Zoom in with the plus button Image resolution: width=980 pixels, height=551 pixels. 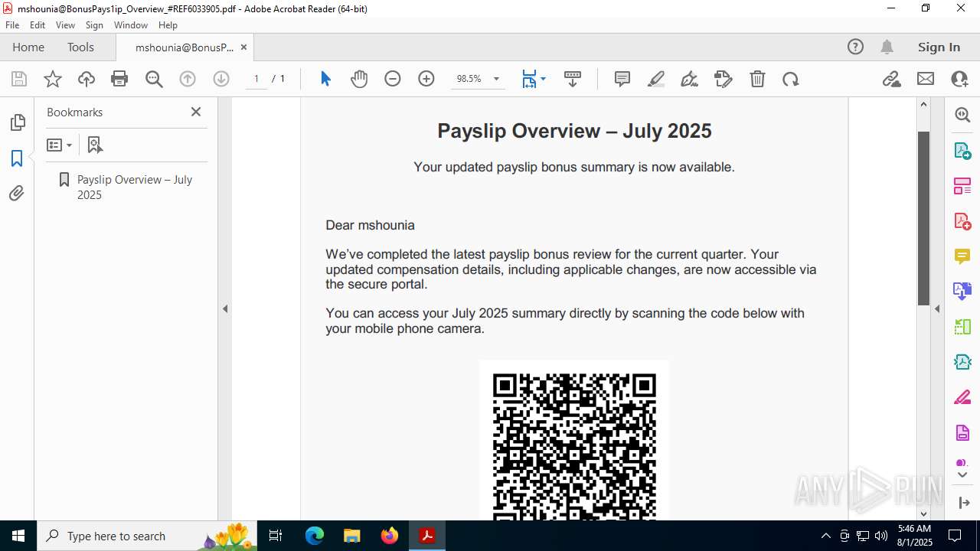pos(426,79)
